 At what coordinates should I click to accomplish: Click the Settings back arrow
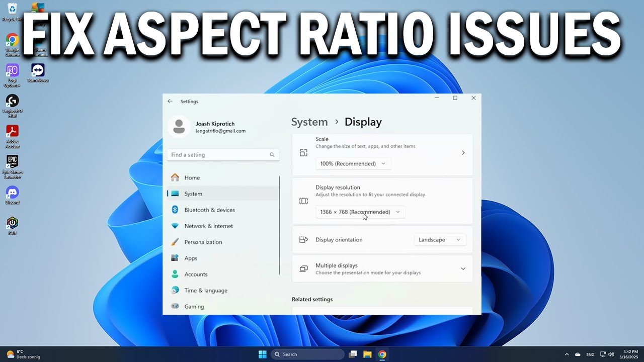point(170,101)
